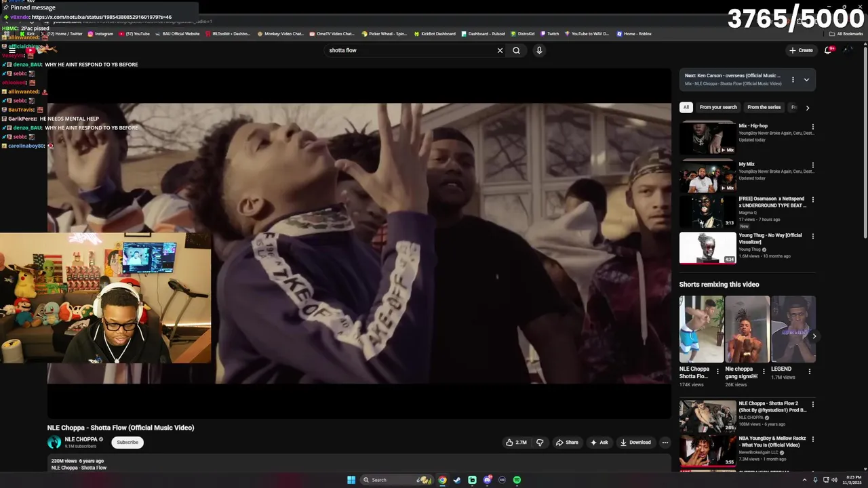868x488 pixels.
Task: Open the KickBot Dashboard bookmark
Action: 435,34
